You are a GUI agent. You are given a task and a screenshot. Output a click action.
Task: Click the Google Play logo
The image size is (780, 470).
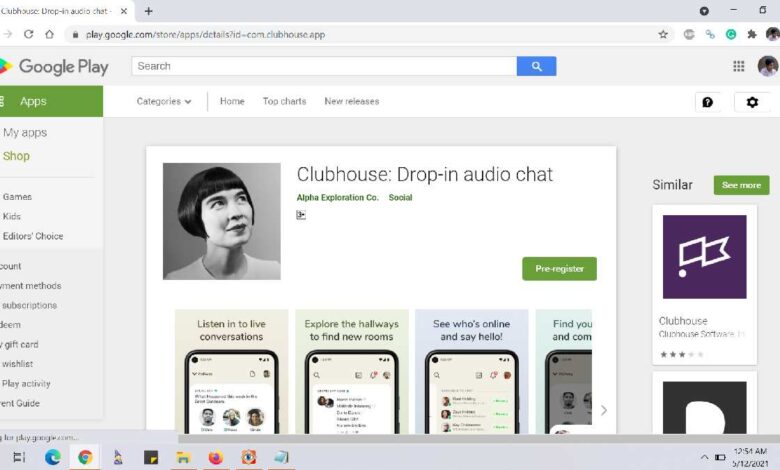54,67
